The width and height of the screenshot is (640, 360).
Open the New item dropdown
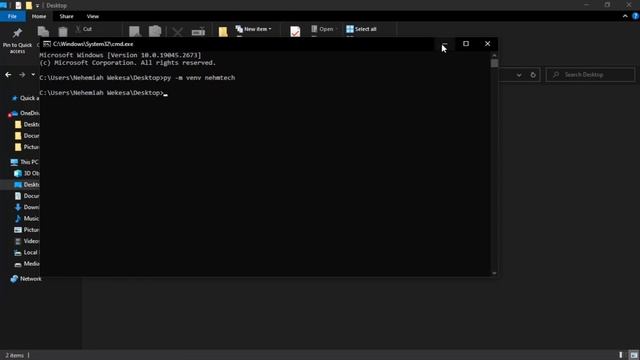(x=253, y=29)
